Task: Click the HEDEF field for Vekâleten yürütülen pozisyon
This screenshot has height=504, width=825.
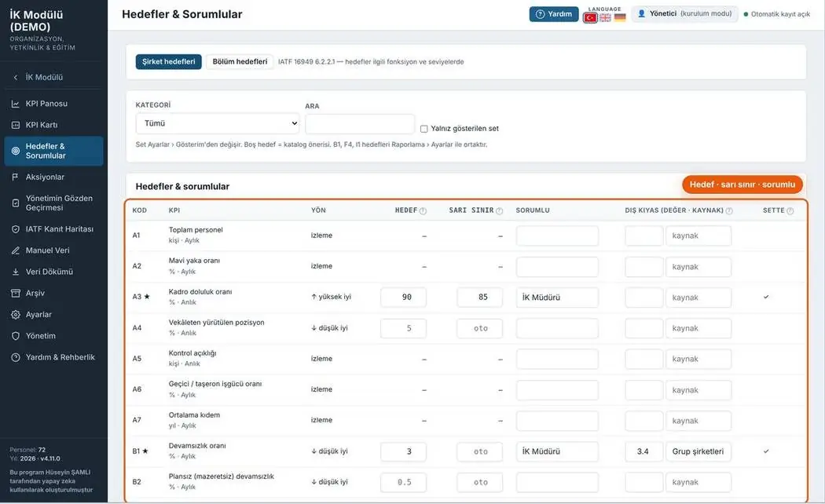Action: [404, 328]
